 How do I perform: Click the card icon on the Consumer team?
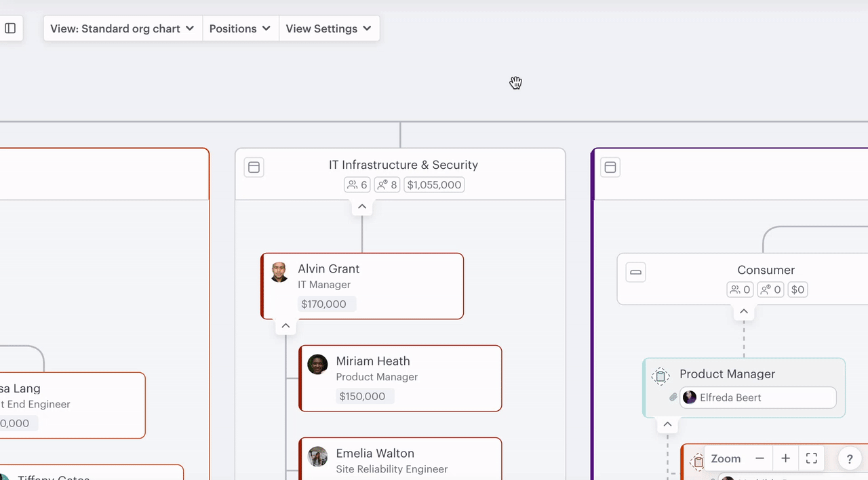point(635,272)
